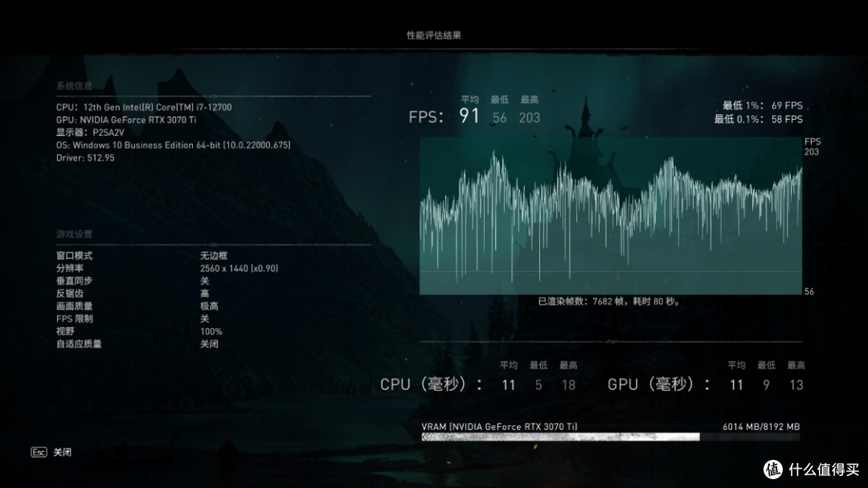Click the VRAM usage progress bar
Viewport: 868px width, 488px height.
click(611, 437)
